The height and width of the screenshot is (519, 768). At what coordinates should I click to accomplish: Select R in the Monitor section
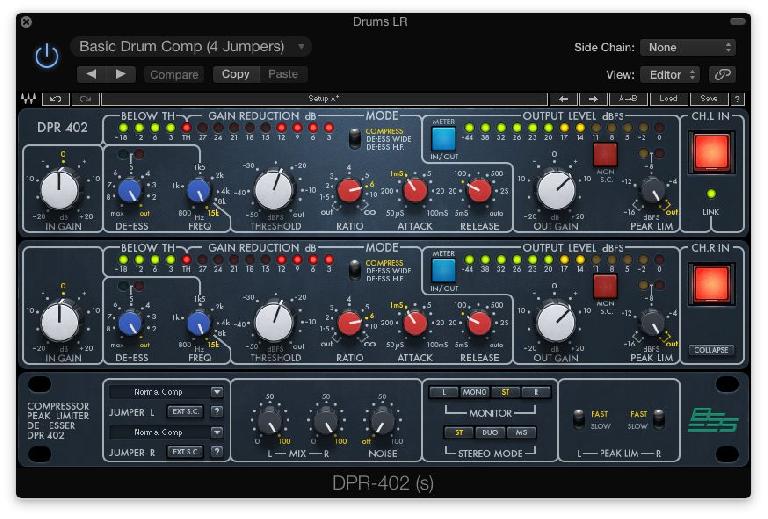(536, 392)
